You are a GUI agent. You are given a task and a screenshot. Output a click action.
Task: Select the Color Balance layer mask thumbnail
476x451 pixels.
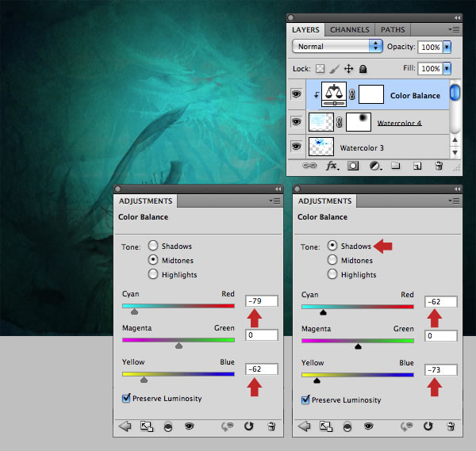click(371, 94)
